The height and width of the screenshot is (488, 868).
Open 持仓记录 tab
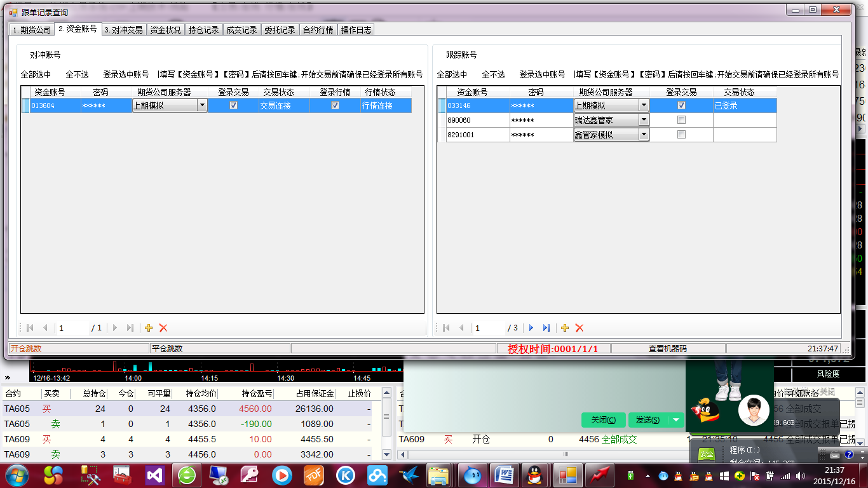[203, 30]
